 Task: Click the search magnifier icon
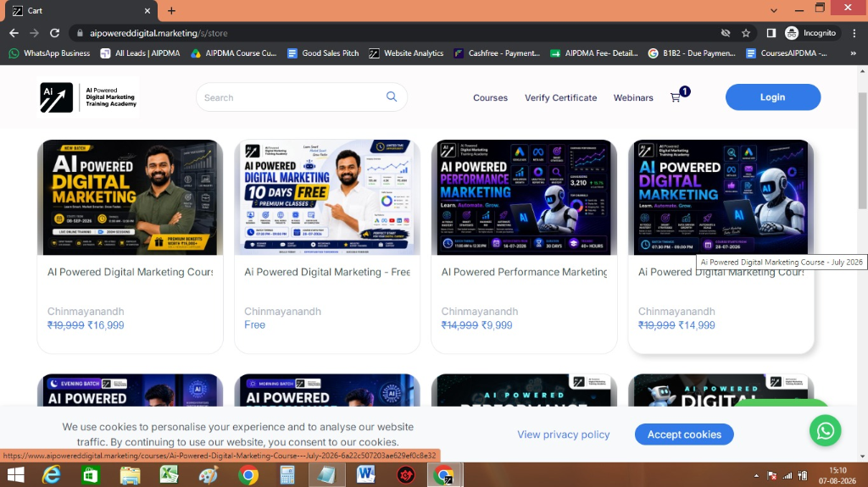point(392,97)
